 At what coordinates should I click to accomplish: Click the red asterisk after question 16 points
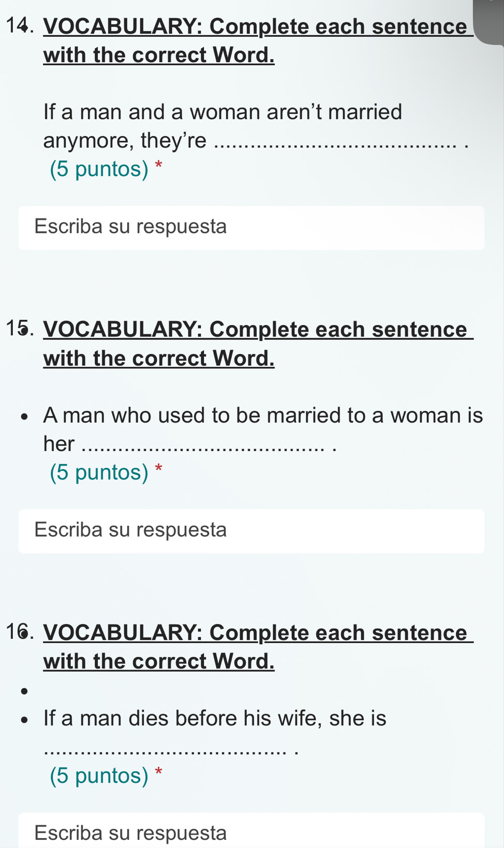(158, 773)
